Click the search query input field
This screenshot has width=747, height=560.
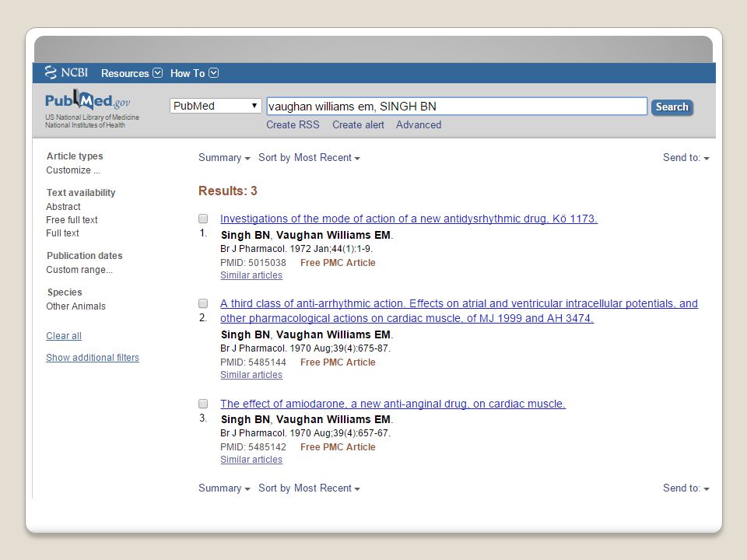[457, 107]
